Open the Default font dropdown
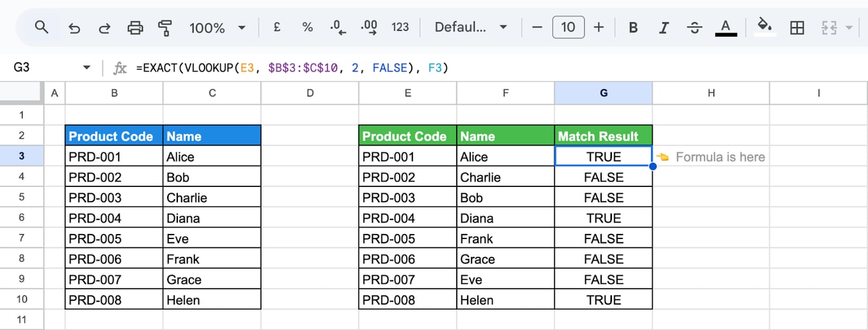The height and width of the screenshot is (330, 868). pyautogui.click(x=471, y=27)
